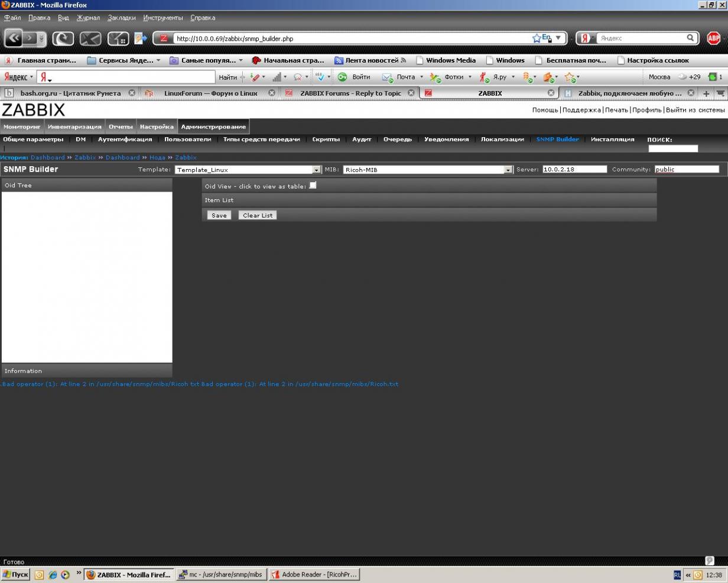The image size is (728, 583).
Task: Expand the Самые популярные bookmarks folder
Action: [x=206, y=60]
